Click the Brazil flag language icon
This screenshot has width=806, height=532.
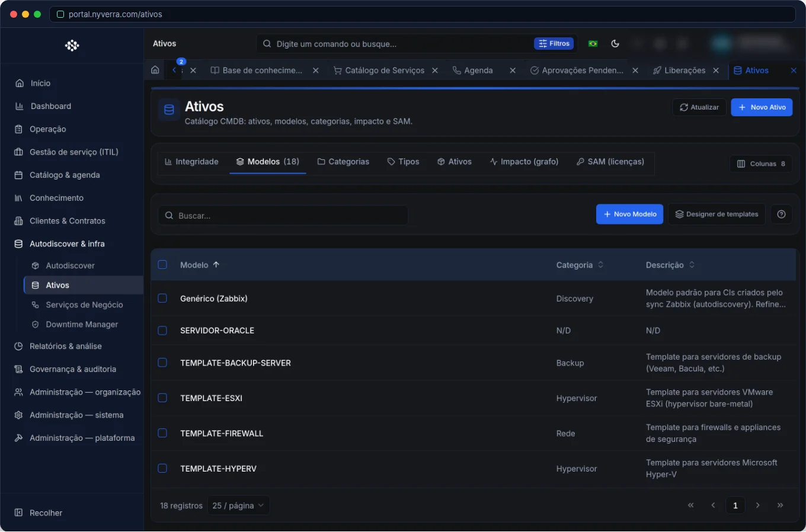tap(593, 43)
